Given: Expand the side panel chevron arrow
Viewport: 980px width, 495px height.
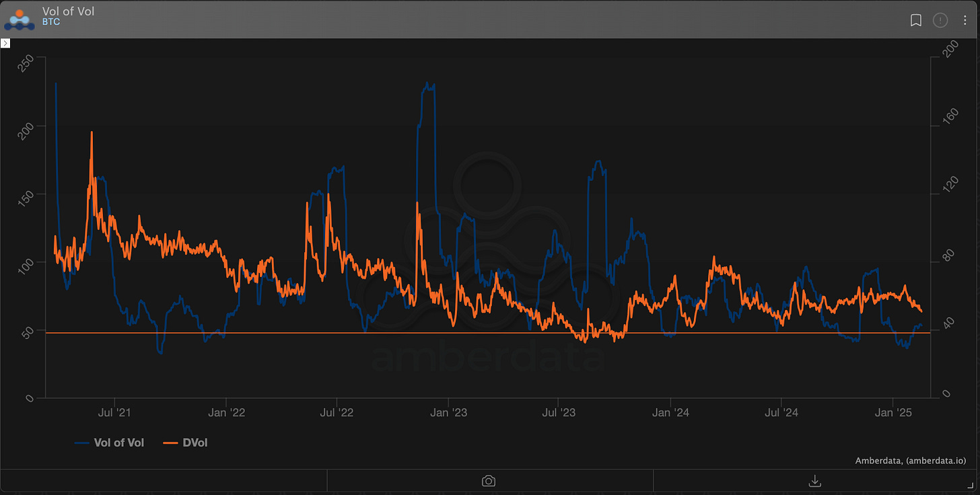Looking at the screenshot, I should (x=5, y=43).
